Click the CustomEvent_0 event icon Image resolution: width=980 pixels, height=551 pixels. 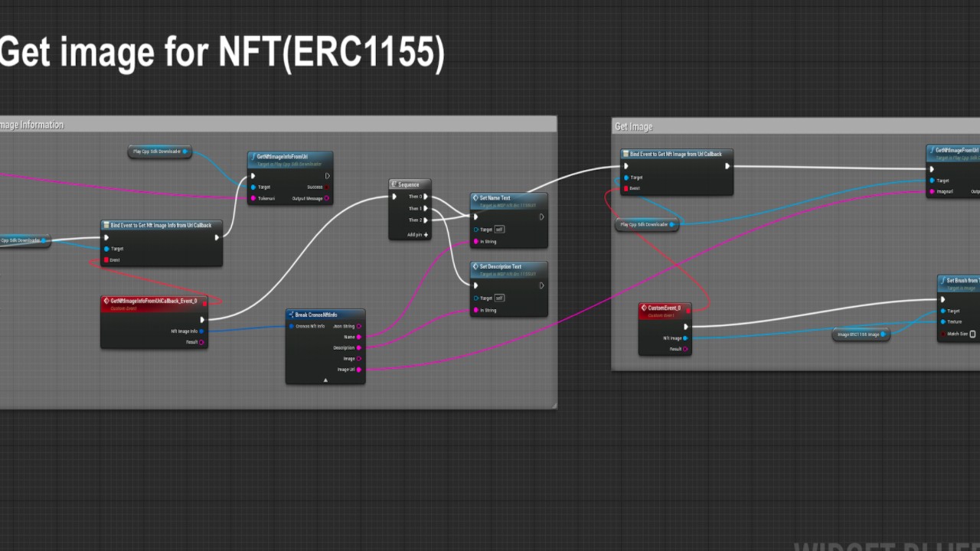tap(644, 308)
